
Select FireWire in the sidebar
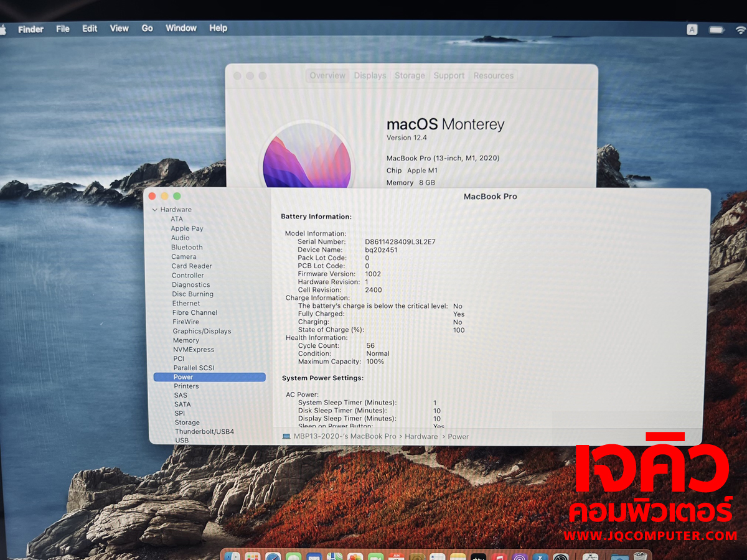click(186, 322)
